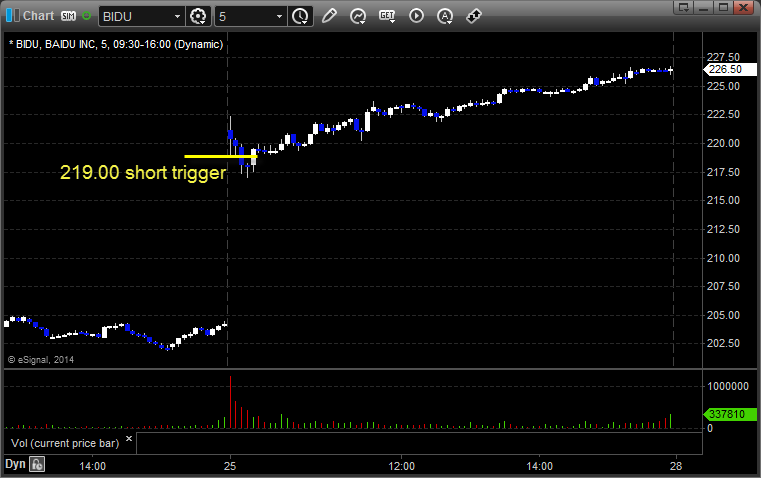The image size is (761, 478).
Task: Click the 215.00 price axis label
Action: [723, 200]
